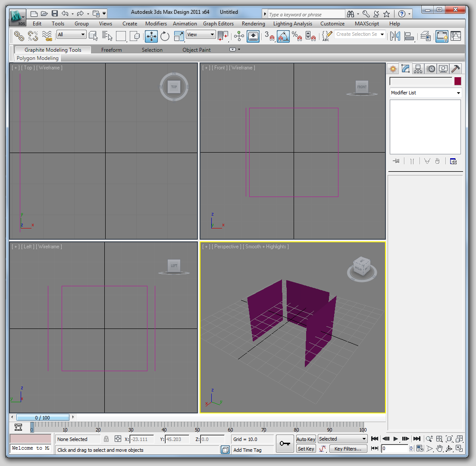Toggle Auto Key animation mode

click(x=306, y=439)
